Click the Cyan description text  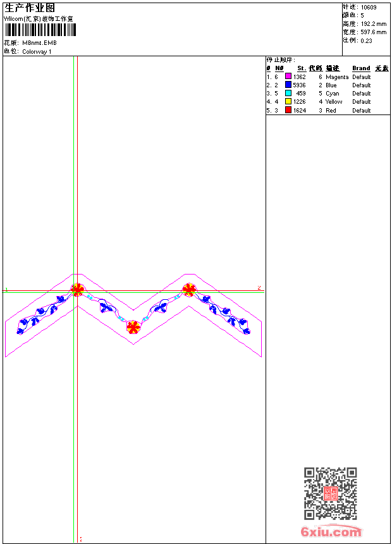coord(333,94)
